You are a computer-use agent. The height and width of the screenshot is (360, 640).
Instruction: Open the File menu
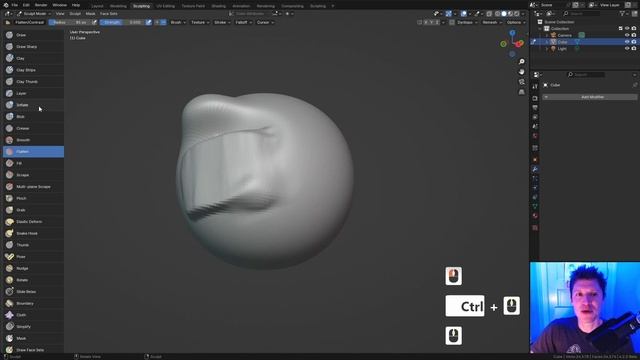coord(14,5)
